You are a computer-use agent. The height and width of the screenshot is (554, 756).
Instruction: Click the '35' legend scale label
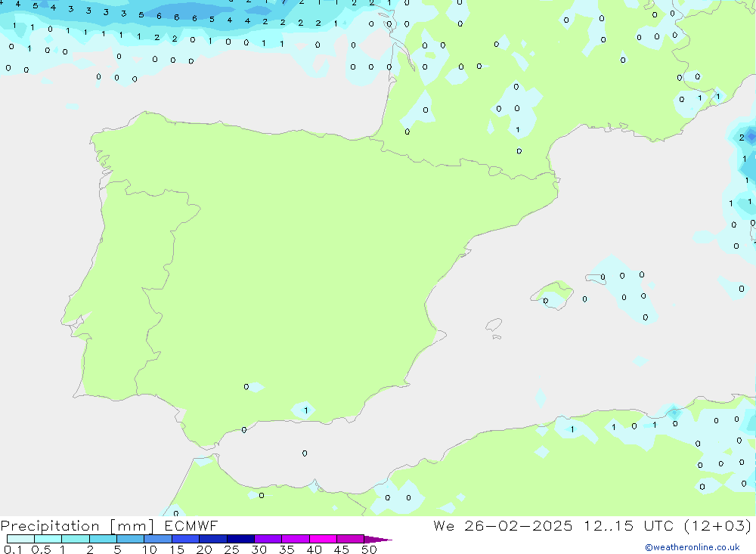point(287,549)
